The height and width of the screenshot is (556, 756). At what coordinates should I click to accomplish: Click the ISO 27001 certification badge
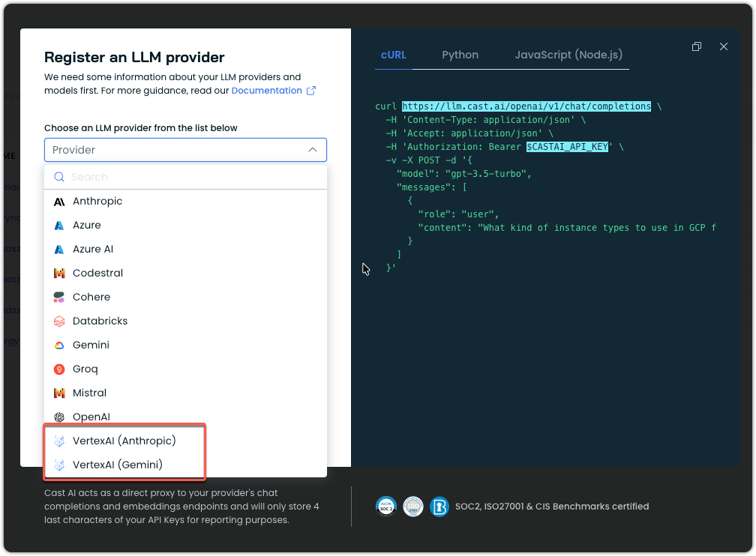412,507
